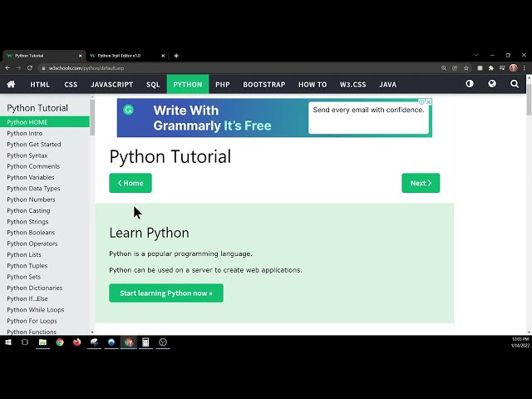
Task: Launch Firefox from taskbar
Action: [x=76, y=342]
